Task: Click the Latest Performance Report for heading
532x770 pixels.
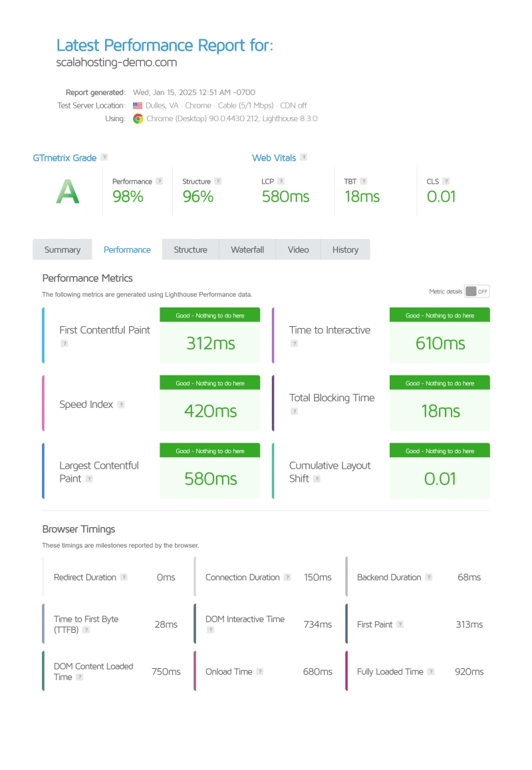Action: 164,45
